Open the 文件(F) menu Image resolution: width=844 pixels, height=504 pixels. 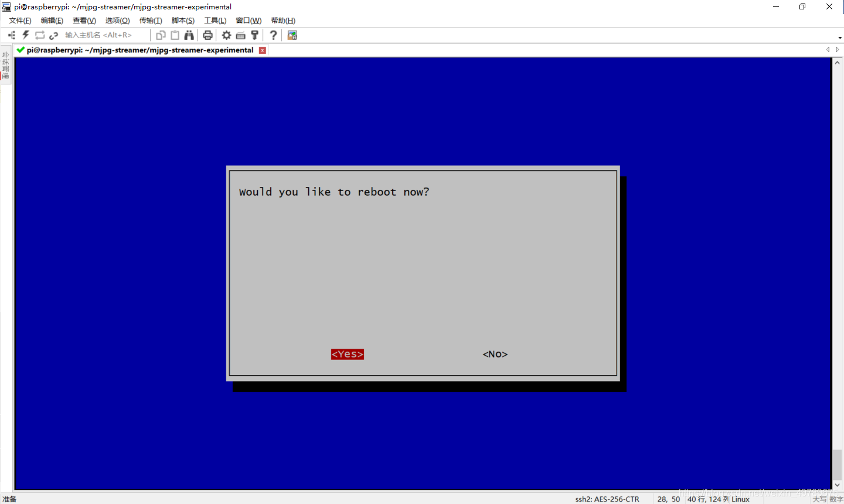point(20,21)
